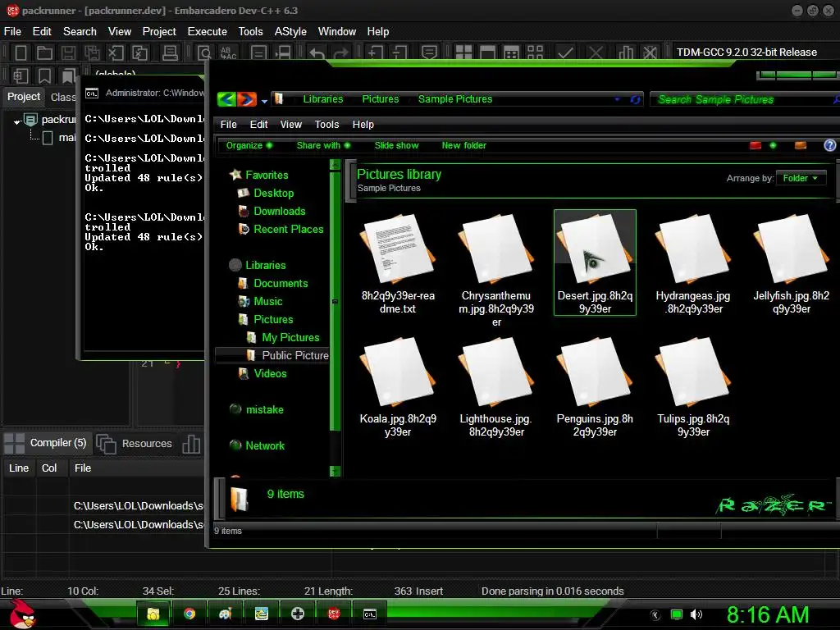Select the Project tab in left panel
Image resolution: width=840 pixels, height=630 pixels.
[x=24, y=97]
